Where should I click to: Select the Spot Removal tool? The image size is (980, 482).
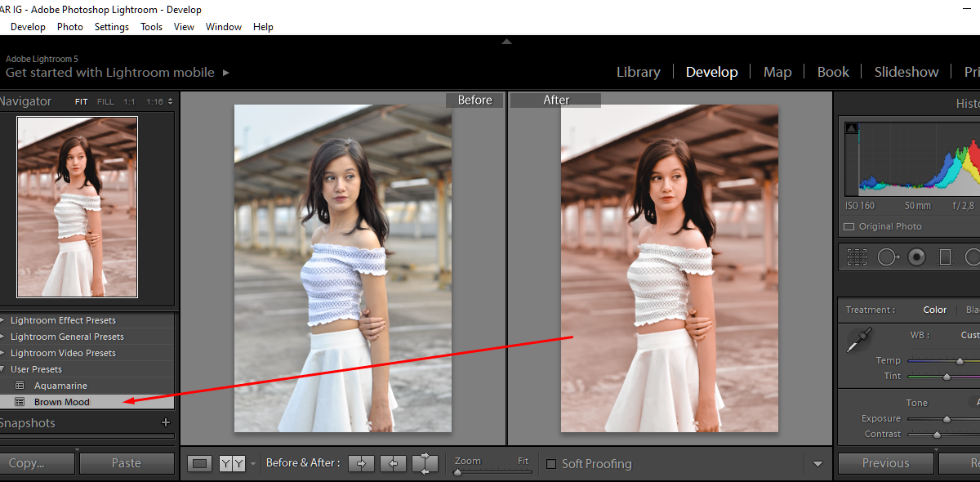888,257
